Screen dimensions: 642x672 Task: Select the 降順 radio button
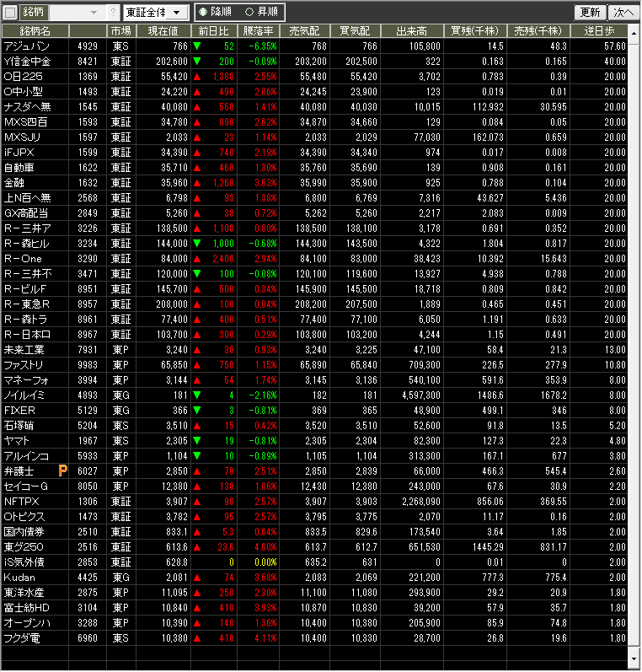(203, 13)
